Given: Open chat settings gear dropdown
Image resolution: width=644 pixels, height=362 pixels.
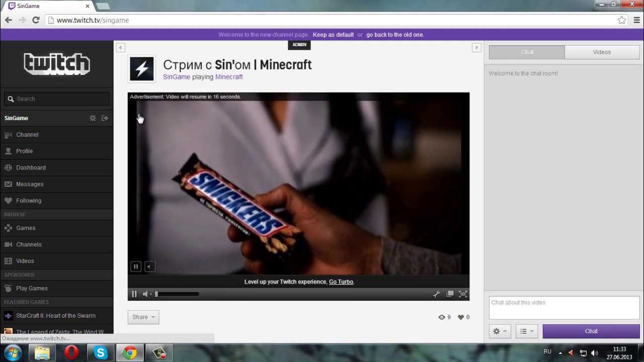Looking at the screenshot, I should pyautogui.click(x=500, y=331).
